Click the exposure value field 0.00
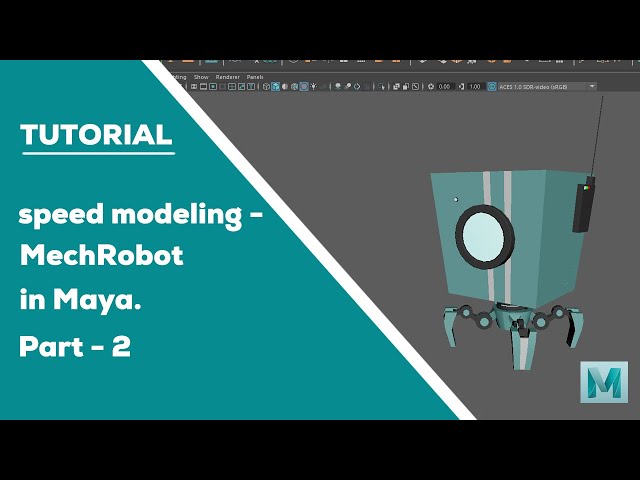Screen dimensions: 640x480 [x=445, y=87]
